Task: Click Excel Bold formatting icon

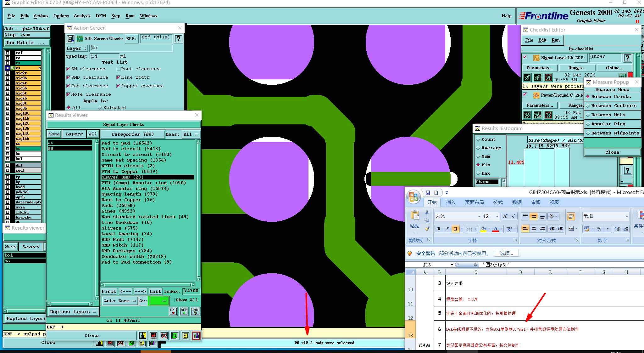Action: coord(439,229)
